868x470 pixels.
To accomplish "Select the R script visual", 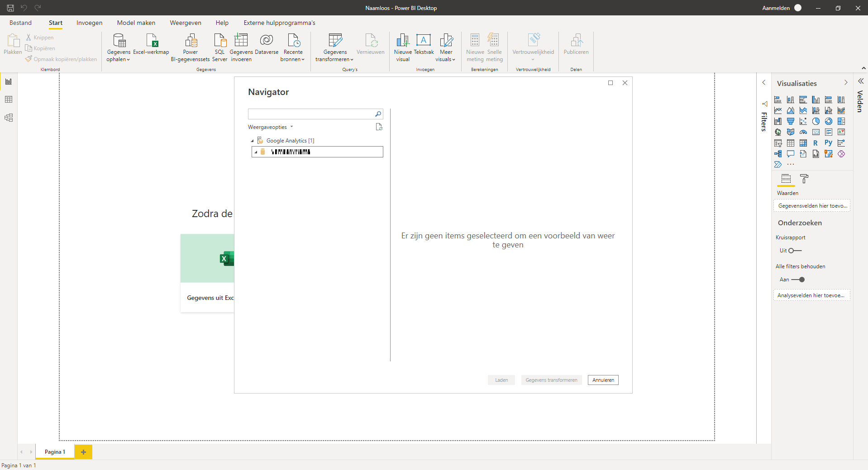I will pos(816,143).
